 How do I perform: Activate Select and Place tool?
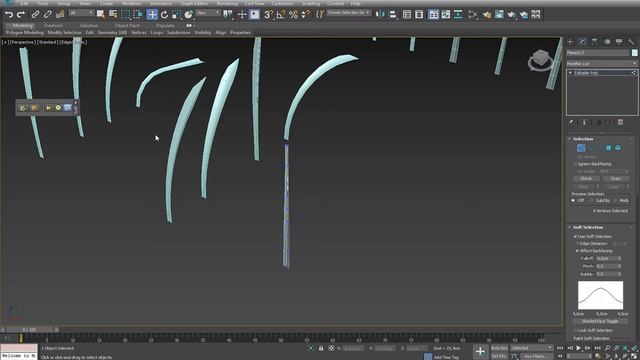pos(189,15)
